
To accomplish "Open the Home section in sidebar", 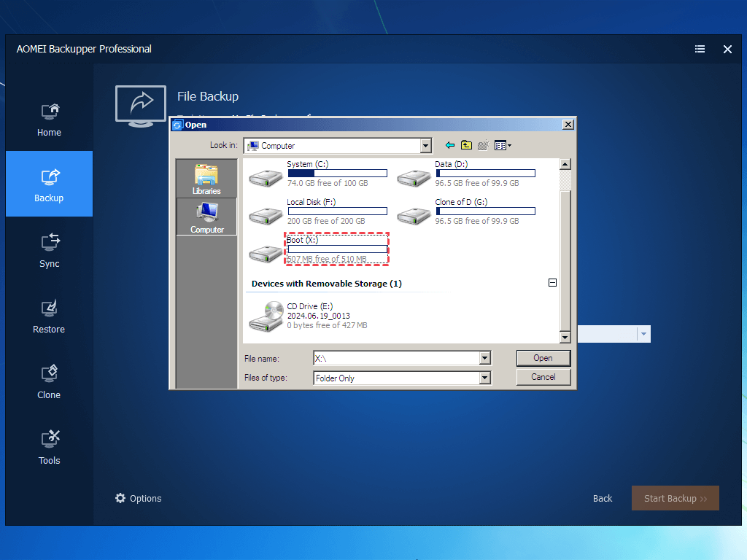I will point(49,120).
